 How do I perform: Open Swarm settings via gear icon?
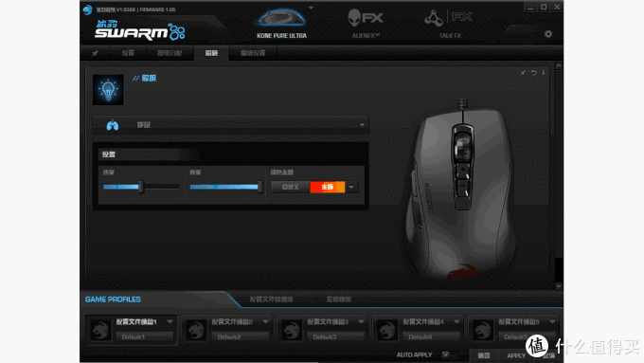click(x=548, y=34)
